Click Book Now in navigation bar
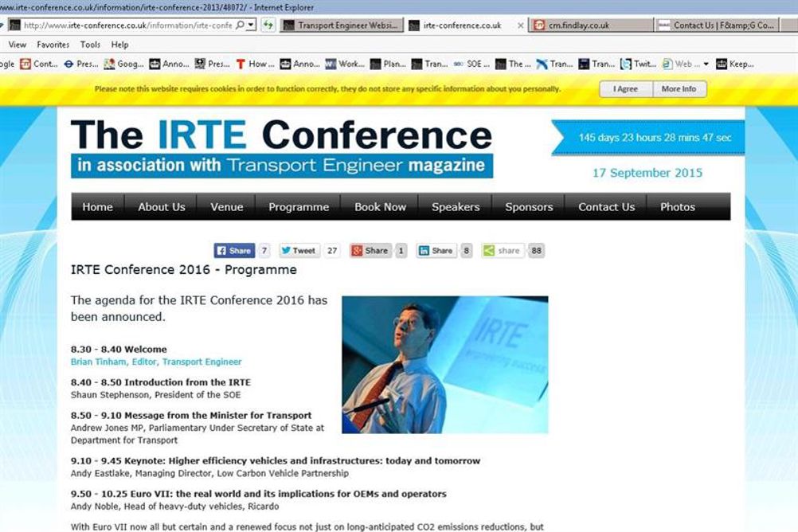 coord(380,207)
